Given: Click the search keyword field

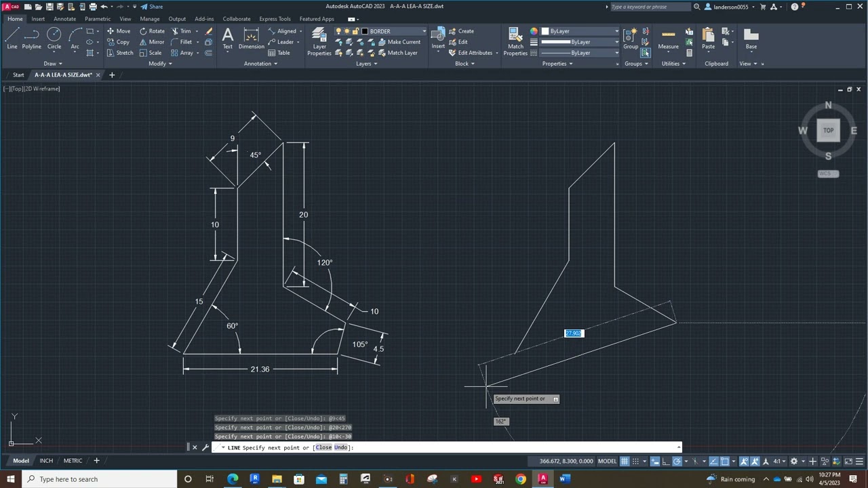Looking at the screenshot, I should click(x=650, y=7).
